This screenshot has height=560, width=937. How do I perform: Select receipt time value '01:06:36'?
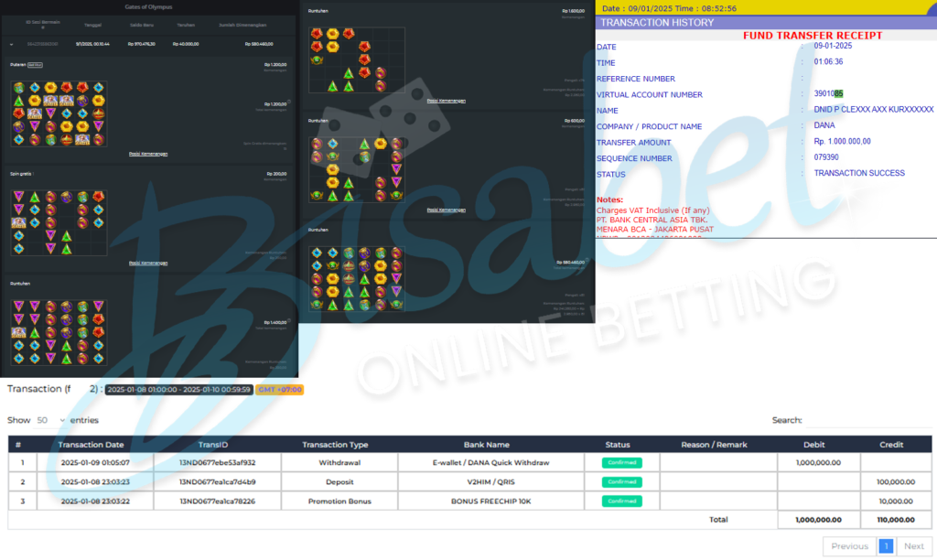pyautogui.click(x=828, y=61)
